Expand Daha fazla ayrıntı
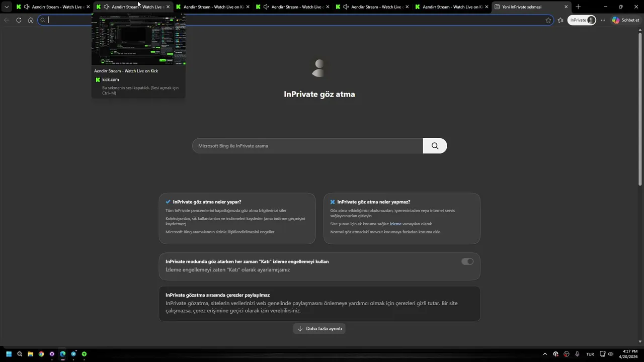644x362 pixels. pos(319,328)
